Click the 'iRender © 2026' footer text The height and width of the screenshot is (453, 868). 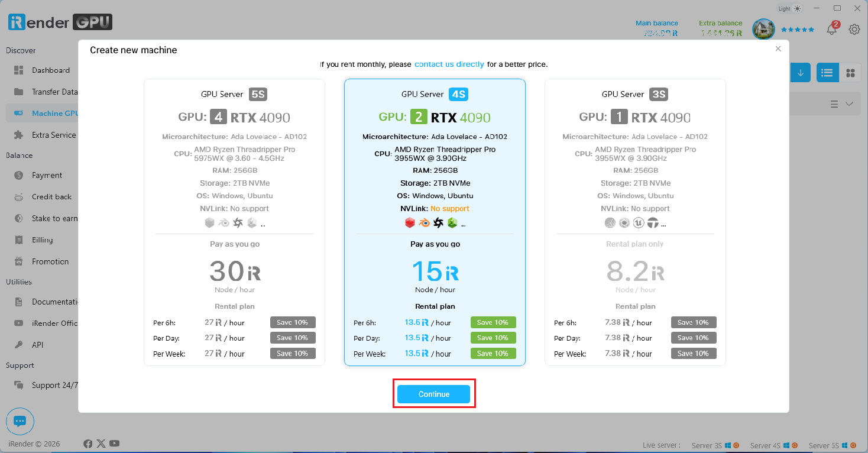(34, 444)
